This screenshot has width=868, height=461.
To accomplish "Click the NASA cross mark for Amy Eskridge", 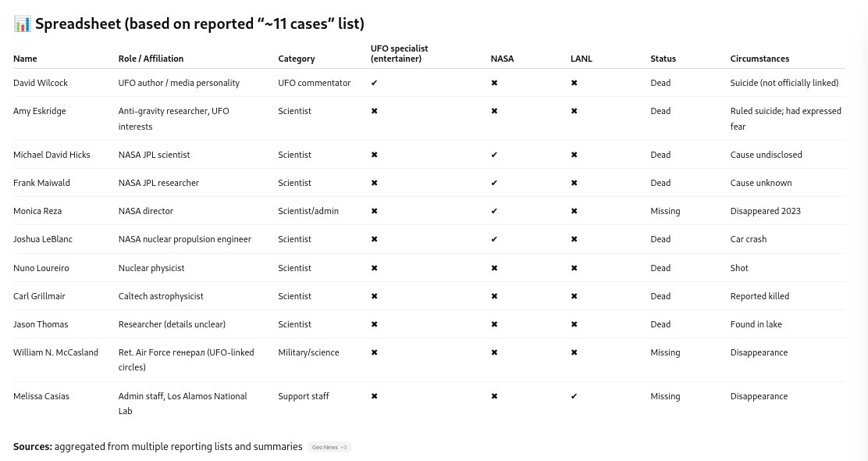I will (x=494, y=111).
